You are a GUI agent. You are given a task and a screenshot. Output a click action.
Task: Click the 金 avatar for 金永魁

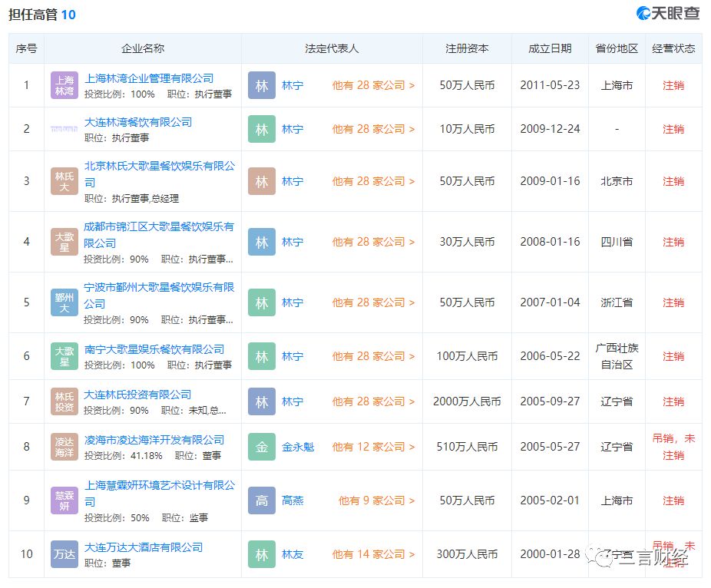coord(262,447)
